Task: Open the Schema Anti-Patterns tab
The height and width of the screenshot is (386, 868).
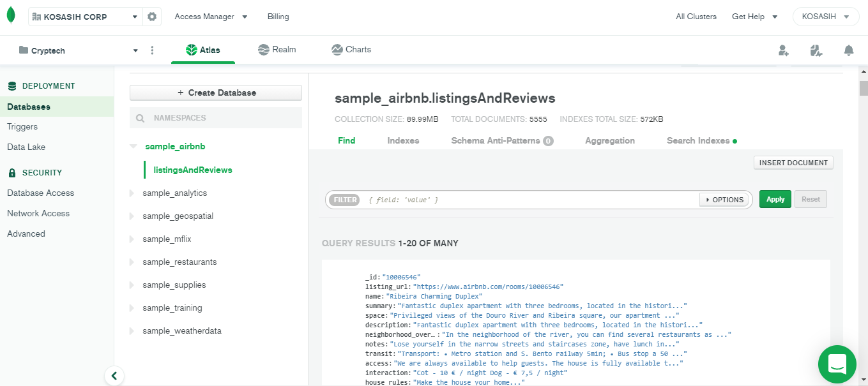Action: tap(502, 140)
